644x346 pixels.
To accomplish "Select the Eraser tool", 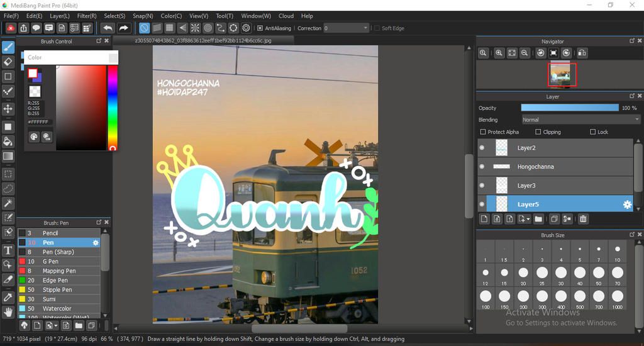I will (x=8, y=62).
